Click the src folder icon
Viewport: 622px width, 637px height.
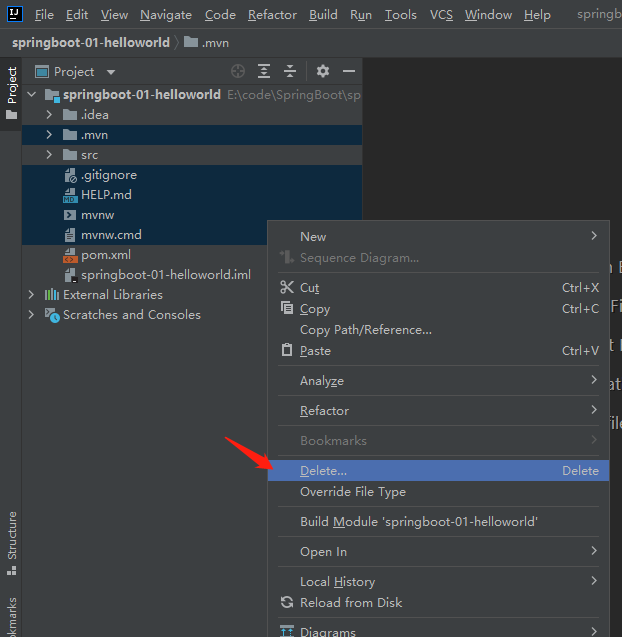coord(70,155)
